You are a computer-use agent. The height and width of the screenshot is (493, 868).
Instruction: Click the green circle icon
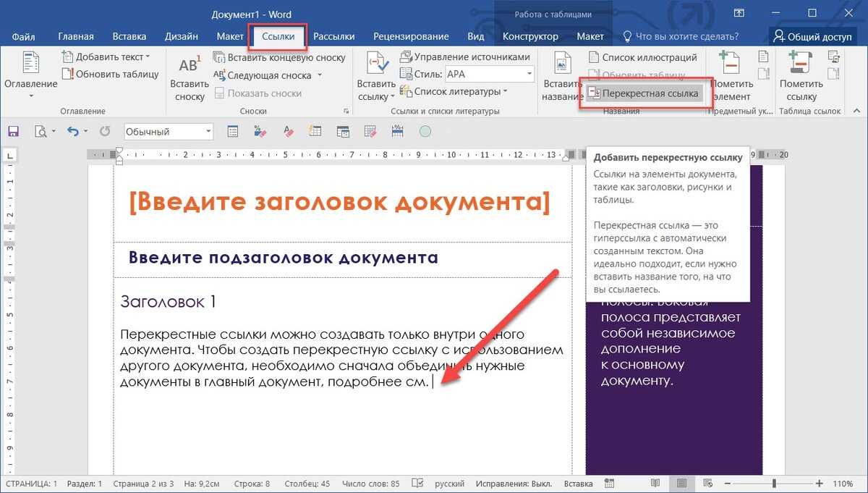point(425,132)
